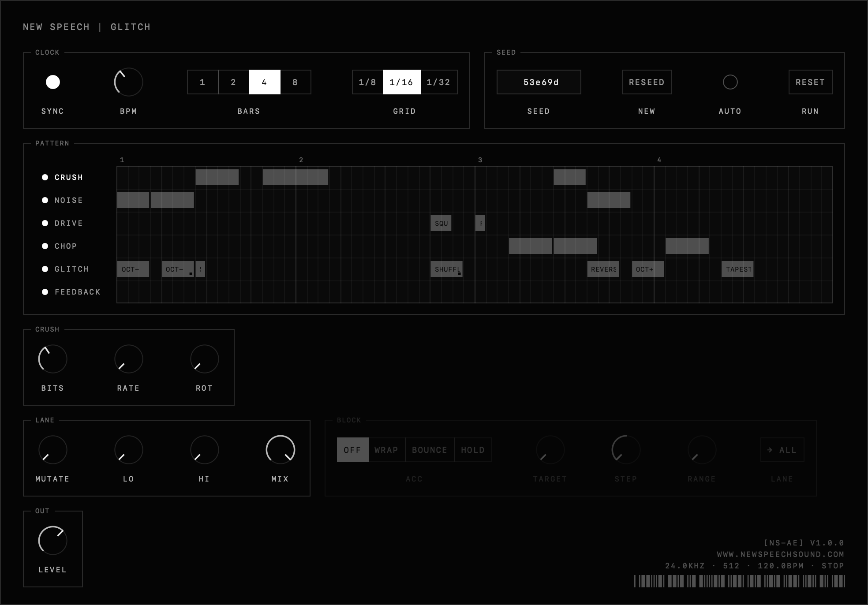The height and width of the screenshot is (605, 868).
Task: Click the RESEED button
Action: [647, 82]
